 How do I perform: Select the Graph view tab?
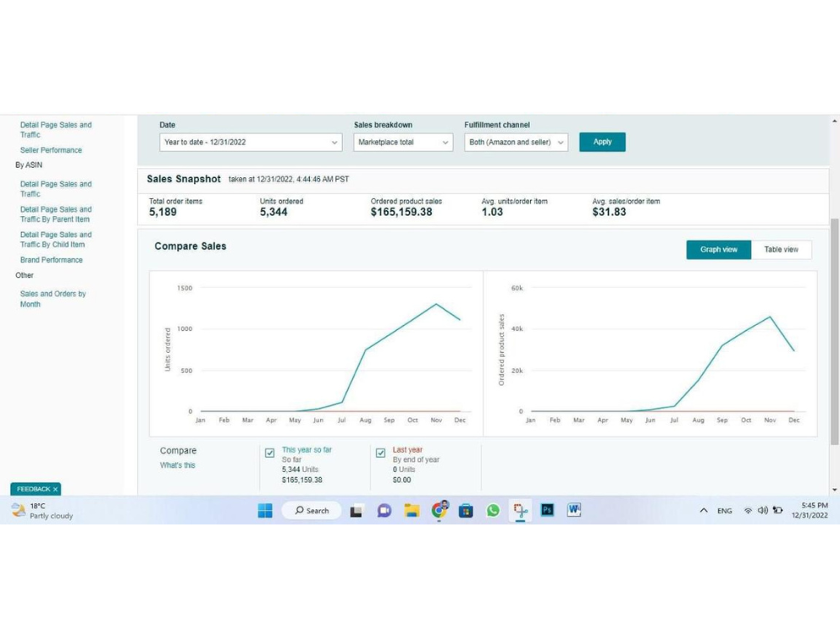[719, 249]
